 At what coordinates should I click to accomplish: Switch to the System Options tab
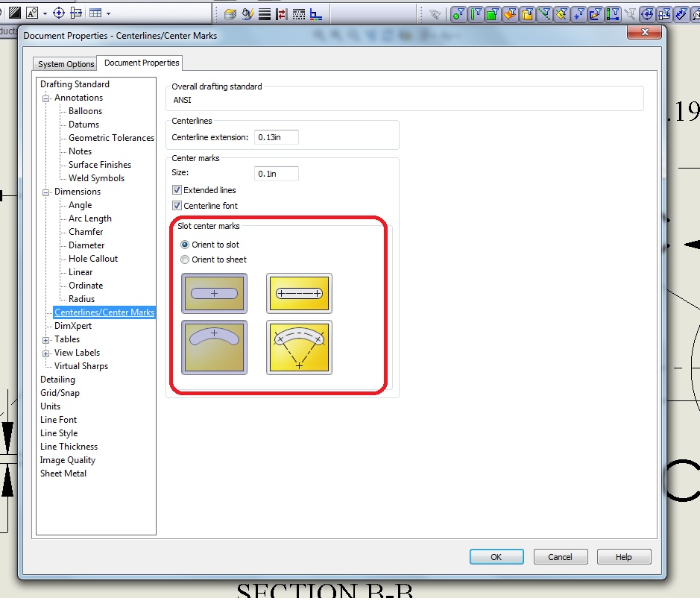pyautogui.click(x=66, y=64)
